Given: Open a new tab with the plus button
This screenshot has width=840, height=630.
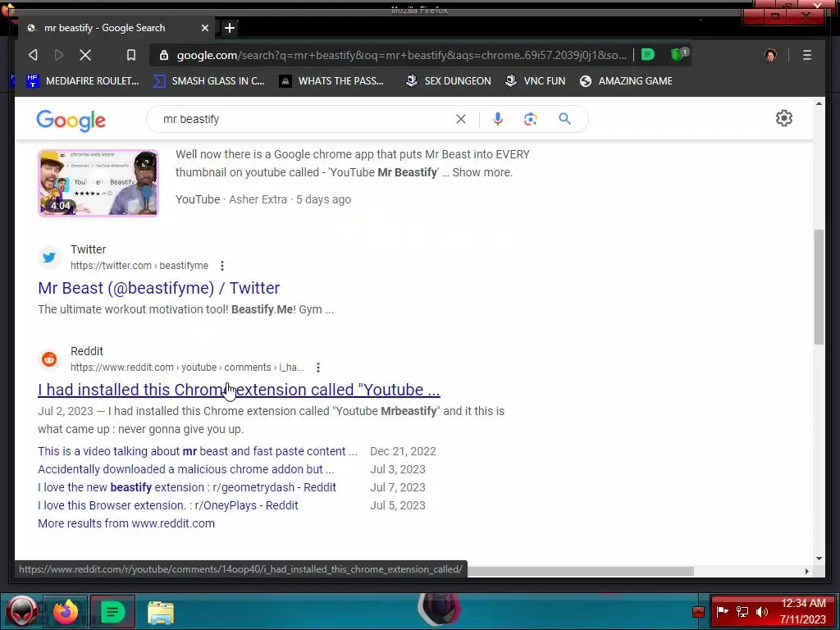Looking at the screenshot, I should click(x=230, y=28).
